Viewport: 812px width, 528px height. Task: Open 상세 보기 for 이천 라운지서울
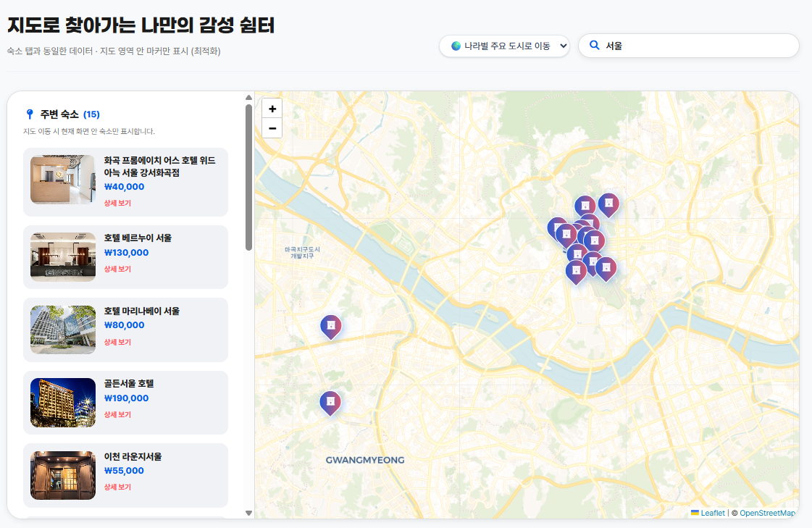coord(117,487)
